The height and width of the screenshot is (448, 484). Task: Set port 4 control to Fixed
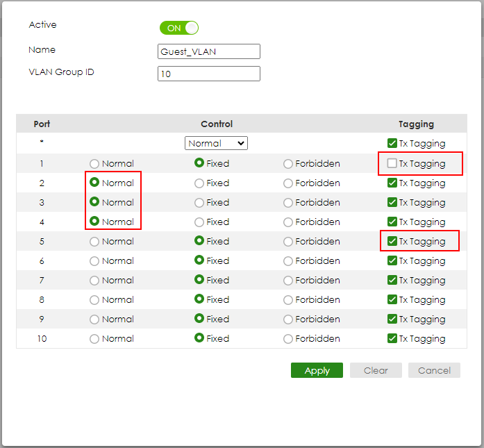[x=199, y=222]
